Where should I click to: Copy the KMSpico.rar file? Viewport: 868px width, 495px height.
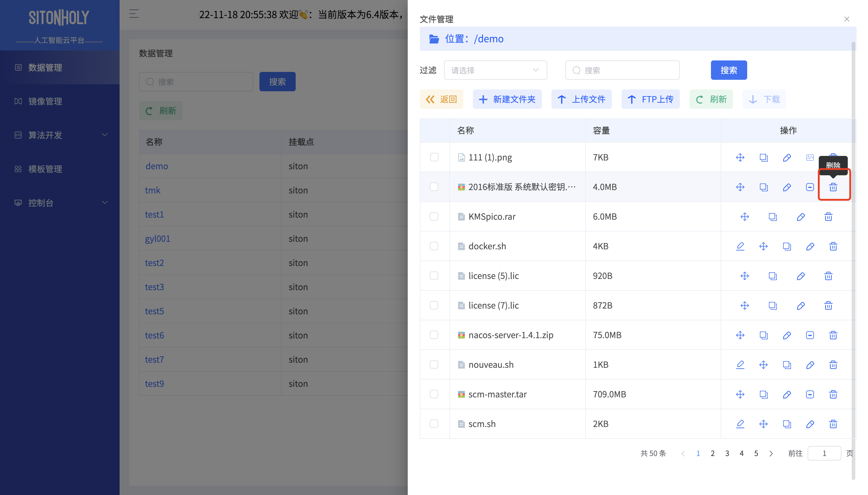point(773,217)
